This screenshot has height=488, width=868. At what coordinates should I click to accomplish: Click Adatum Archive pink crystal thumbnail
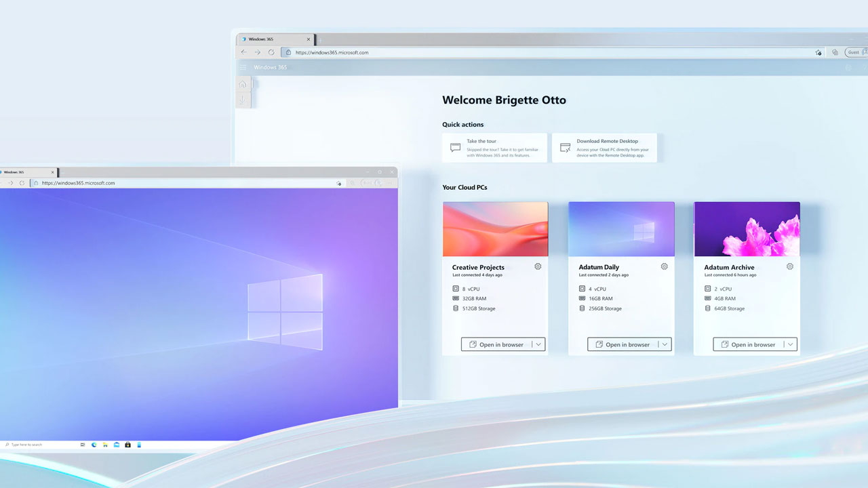pos(747,229)
